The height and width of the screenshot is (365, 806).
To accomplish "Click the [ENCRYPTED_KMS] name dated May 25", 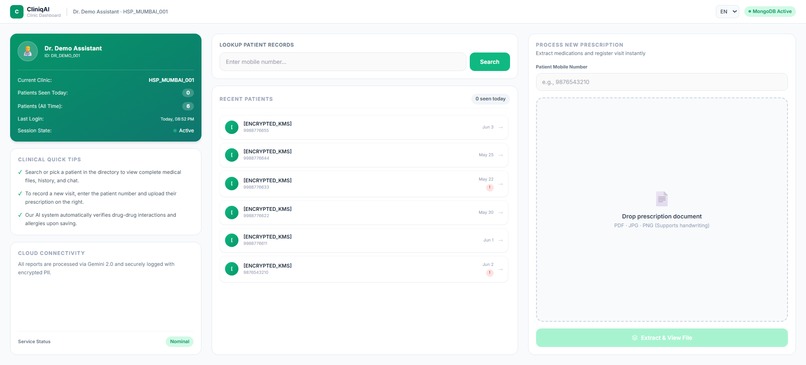I will click(267, 152).
